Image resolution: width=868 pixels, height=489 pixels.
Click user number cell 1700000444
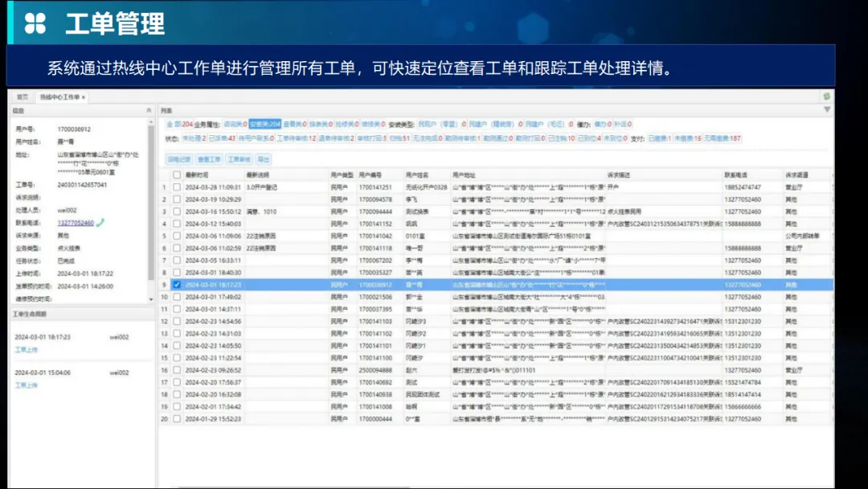pos(375,419)
